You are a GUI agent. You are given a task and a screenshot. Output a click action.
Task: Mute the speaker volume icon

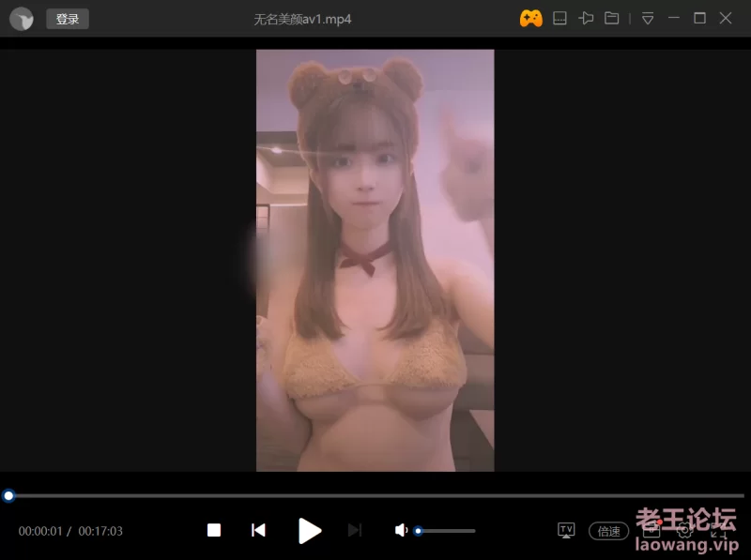(401, 530)
